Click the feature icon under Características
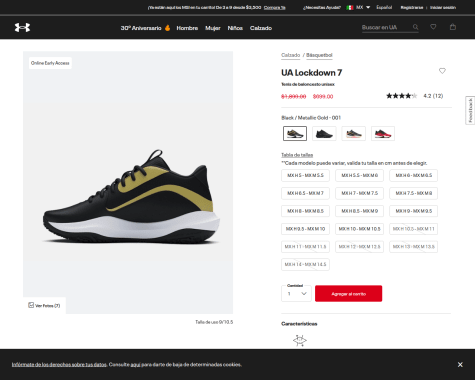This screenshot has width=475, height=380. point(300,340)
